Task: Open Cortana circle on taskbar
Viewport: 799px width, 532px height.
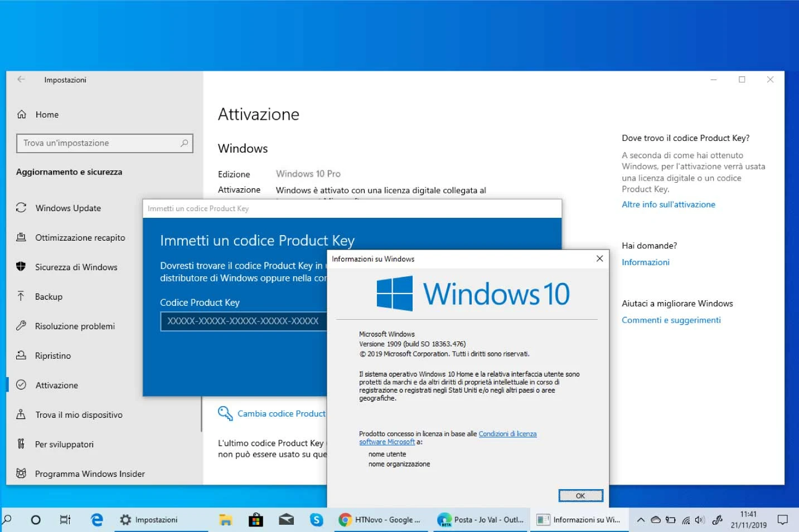Action: tap(36, 520)
